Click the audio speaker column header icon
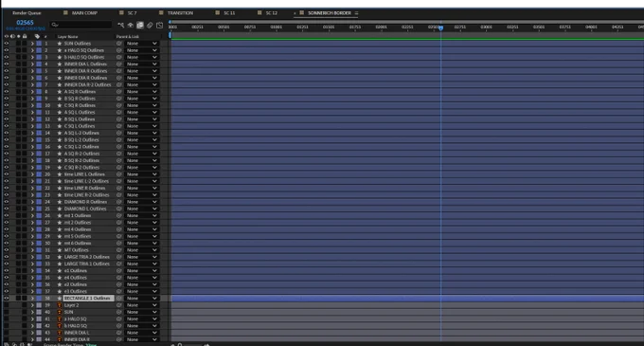Image resolution: width=644 pixels, height=346 pixels. [12, 36]
